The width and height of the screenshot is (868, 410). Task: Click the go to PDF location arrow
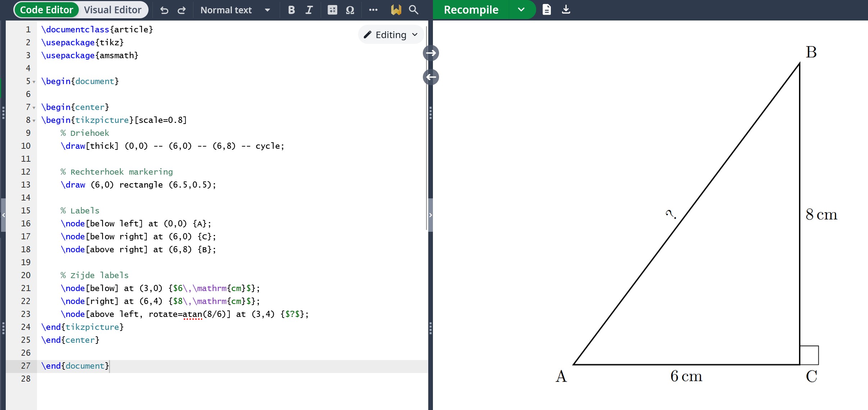tap(431, 53)
